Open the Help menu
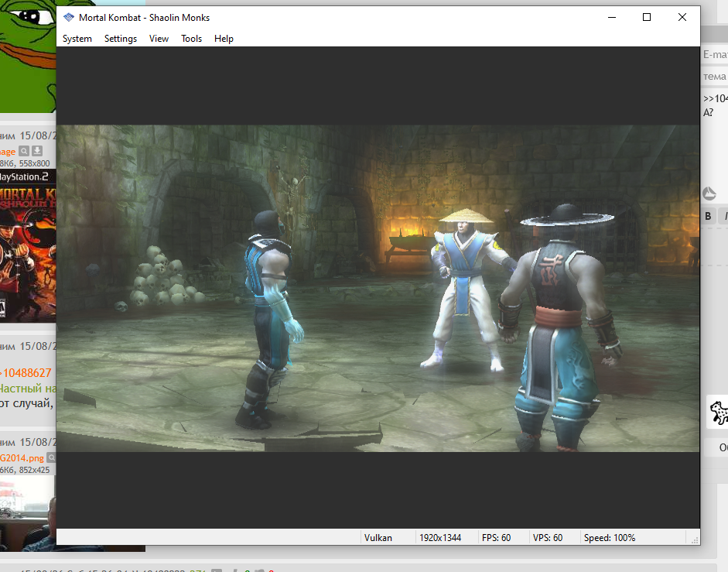The image size is (728, 572). [224, 39]
